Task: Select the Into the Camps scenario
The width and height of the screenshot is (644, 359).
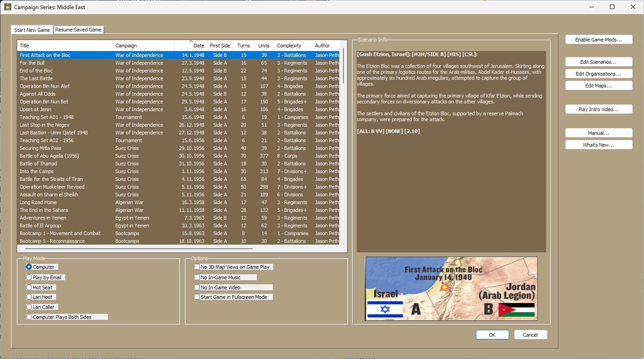Action: [178, 171]
